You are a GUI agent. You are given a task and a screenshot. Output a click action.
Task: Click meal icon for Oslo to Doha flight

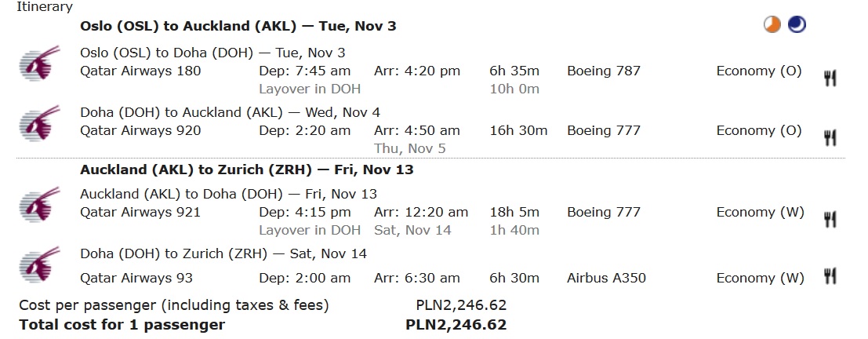(x=830, y=78)
